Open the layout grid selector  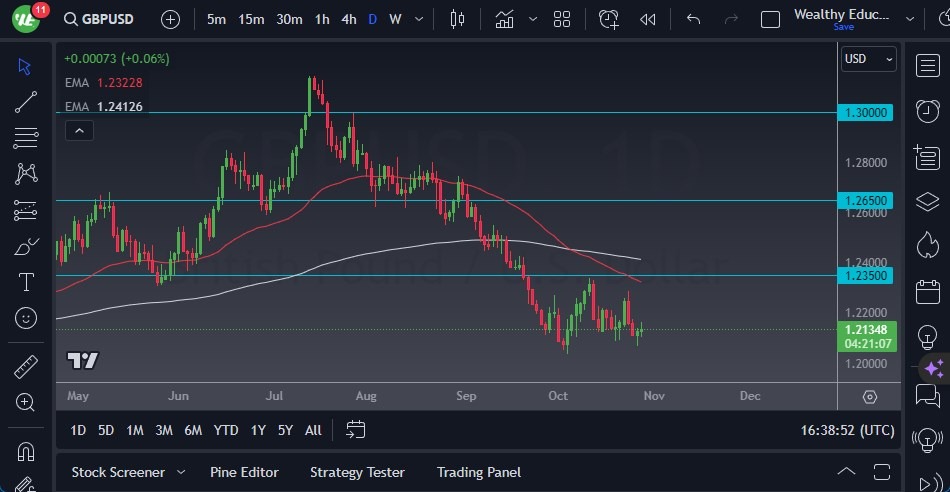coord(562,19)
